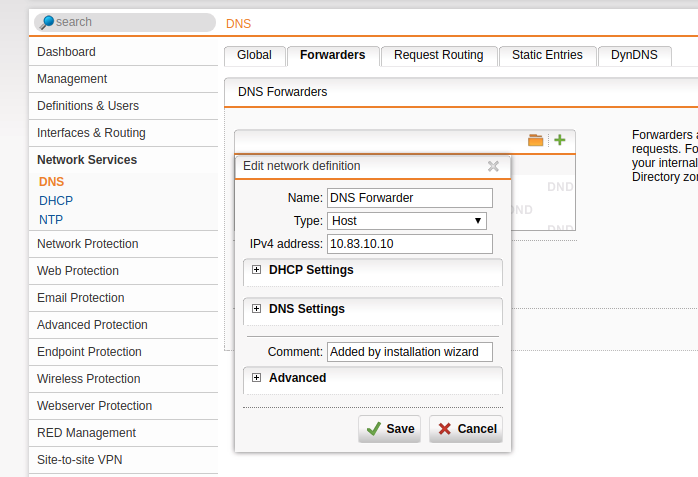Open the Request Routing tab
The image size is (698, 477).
tap(438, 55)
